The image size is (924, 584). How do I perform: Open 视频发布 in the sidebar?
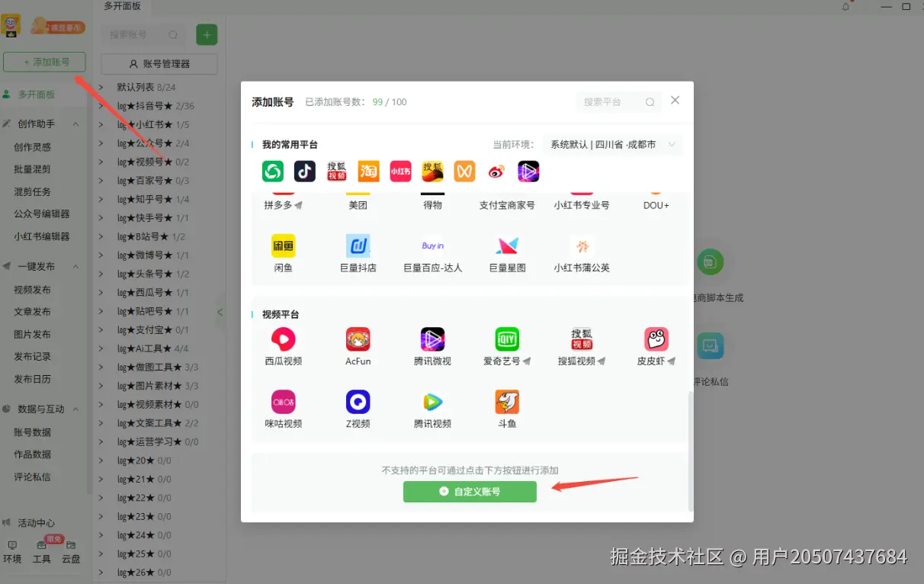point(32,290)
